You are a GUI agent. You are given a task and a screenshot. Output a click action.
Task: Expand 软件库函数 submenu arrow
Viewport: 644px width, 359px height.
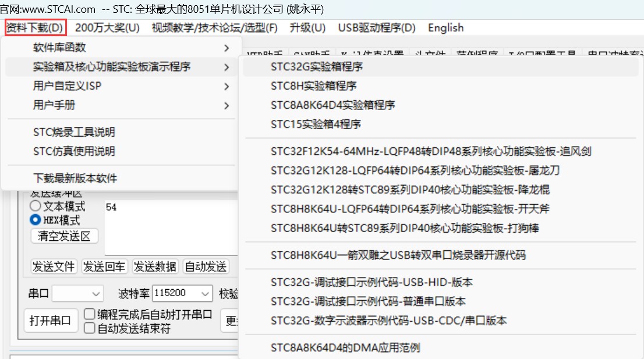tap(227, 48)
